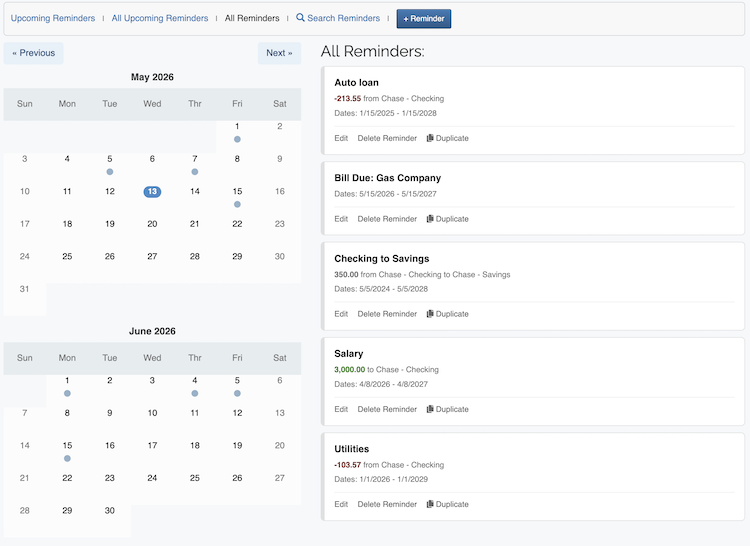
Task: Click the Checking to Savings title
Action: [x=382, y=259]
